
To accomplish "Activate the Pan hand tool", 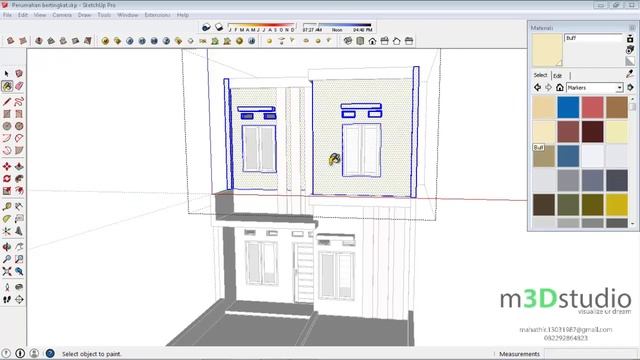I will 19,247.
